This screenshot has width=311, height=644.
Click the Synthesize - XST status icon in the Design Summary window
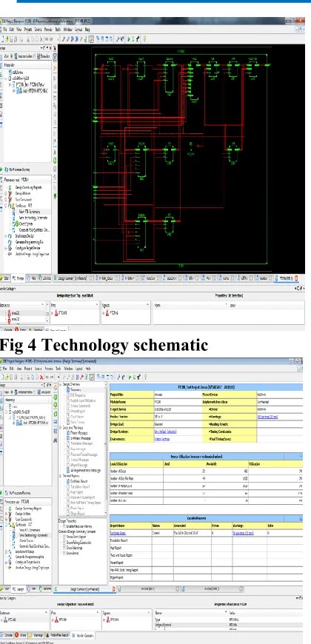pyautogui.click(x=13, y=525)
